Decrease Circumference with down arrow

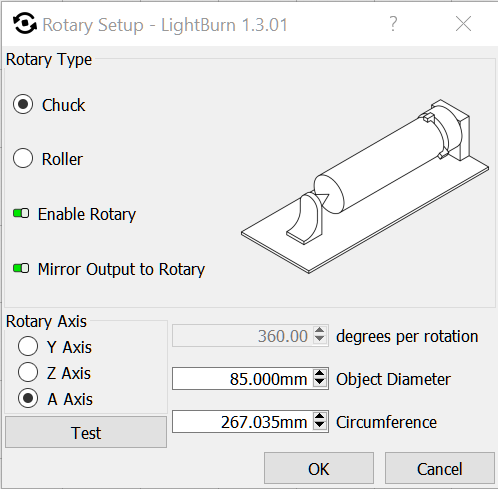point(320,426)
